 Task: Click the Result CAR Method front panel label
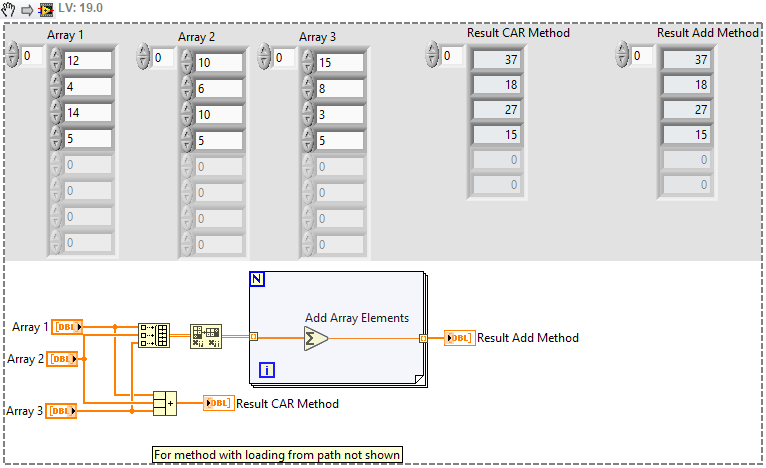(x=518, y=33)
